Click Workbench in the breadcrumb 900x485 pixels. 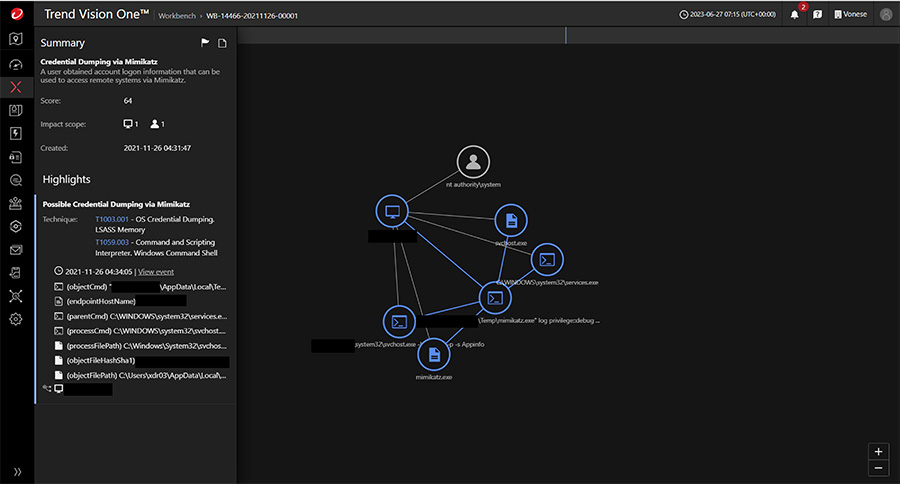coord(176,16)
